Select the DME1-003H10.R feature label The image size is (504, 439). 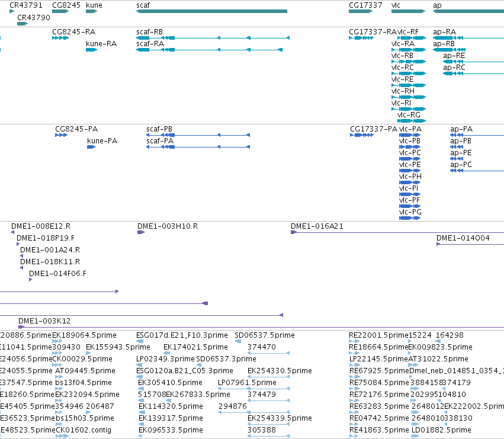(168, 226)
